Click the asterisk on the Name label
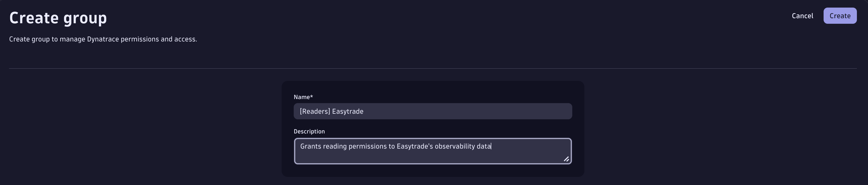The width and height of the screenshot is (868, 185). tap(311, 97)
